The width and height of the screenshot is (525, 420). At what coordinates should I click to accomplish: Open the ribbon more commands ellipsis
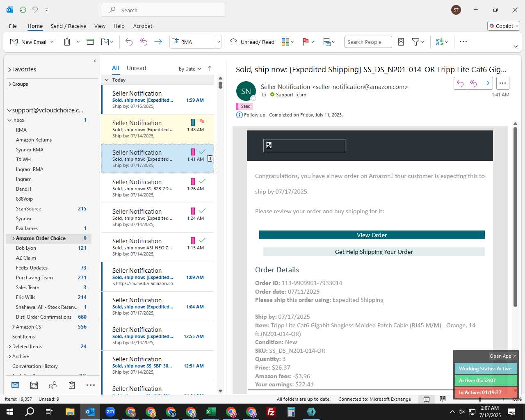[x=463, y=42]
